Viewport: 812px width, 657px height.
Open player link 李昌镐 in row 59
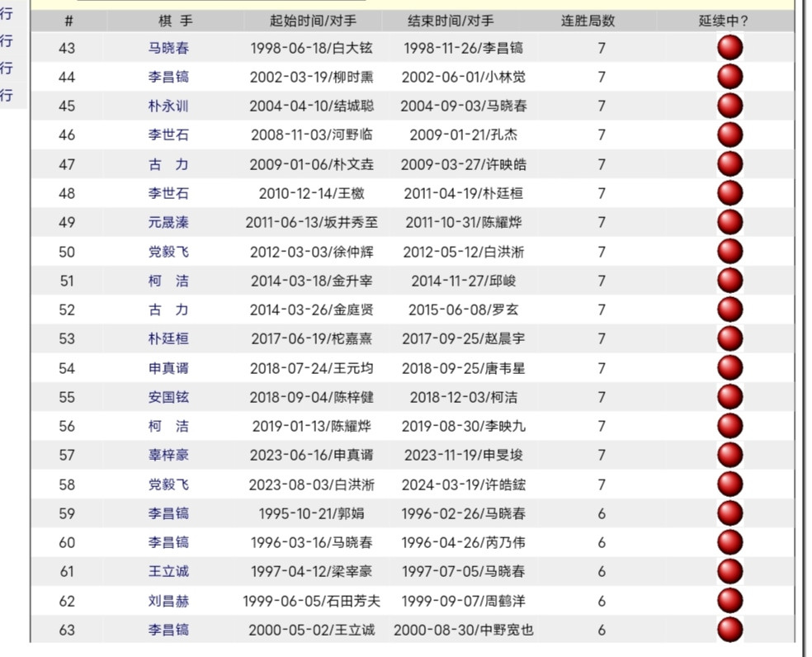(168, 513)
